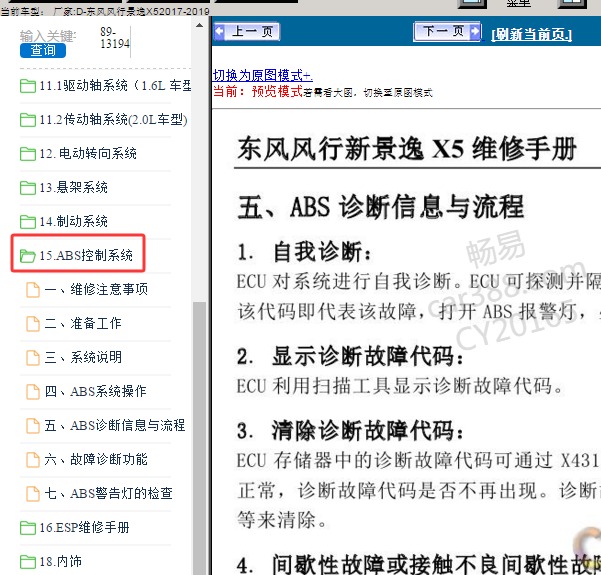Click the section heading 3. 清除诊断故障代码

point(350,430)
